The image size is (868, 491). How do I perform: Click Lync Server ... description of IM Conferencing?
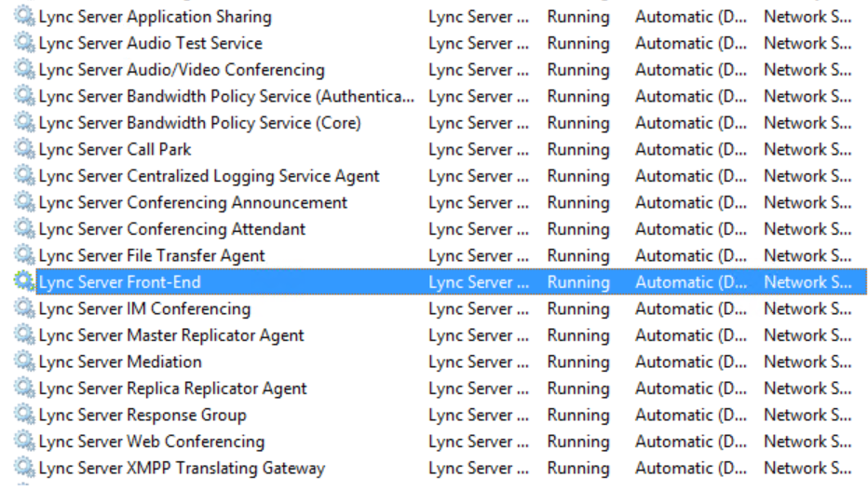(479, 309)
